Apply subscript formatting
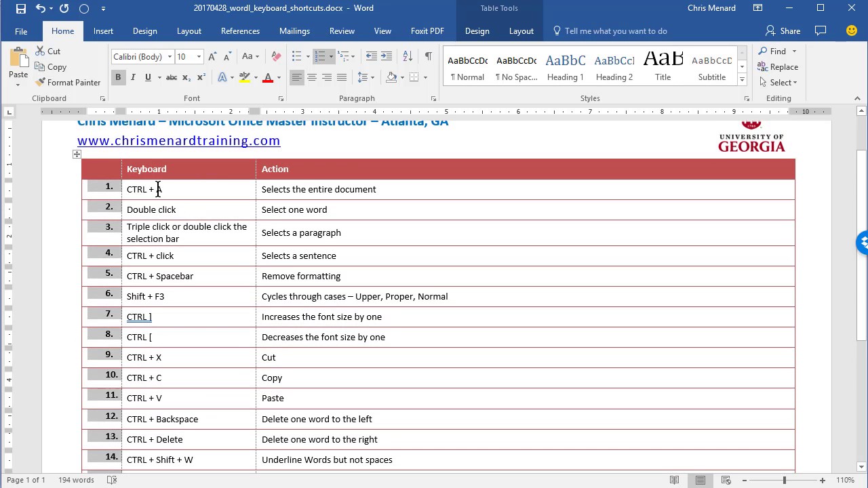The image size is (868, 488). pyautogui.click(x=186, y=77)
